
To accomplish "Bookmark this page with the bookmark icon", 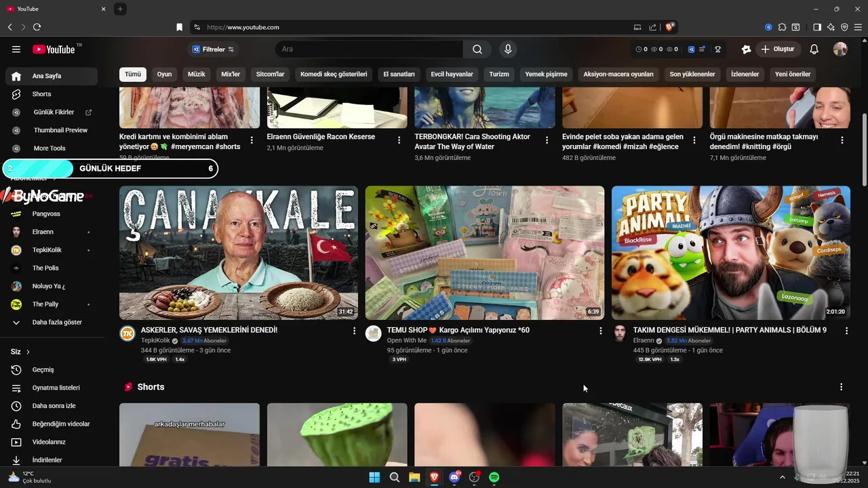I will coord(179,27).
